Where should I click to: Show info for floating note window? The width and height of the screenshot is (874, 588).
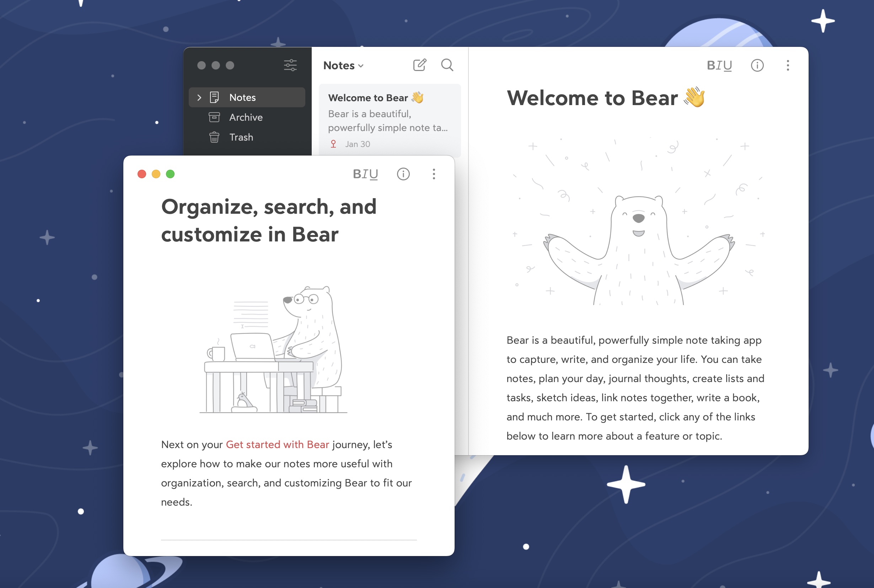click(x=403, y=174)
